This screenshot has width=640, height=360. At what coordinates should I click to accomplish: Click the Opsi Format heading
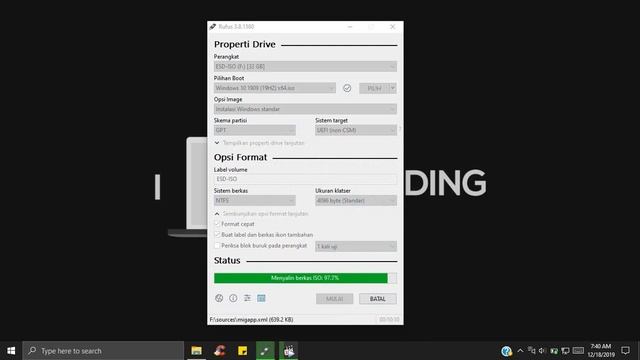[x=240, y=157]
